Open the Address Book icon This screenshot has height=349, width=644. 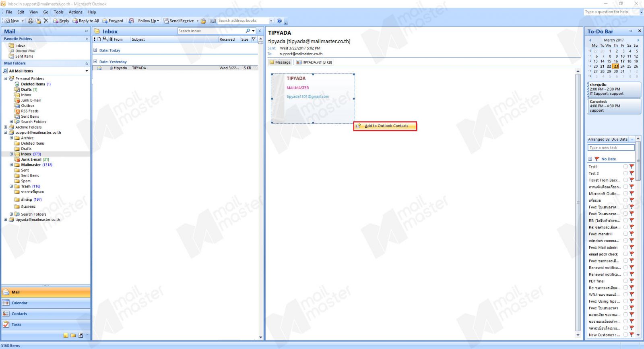coord(213,21)
